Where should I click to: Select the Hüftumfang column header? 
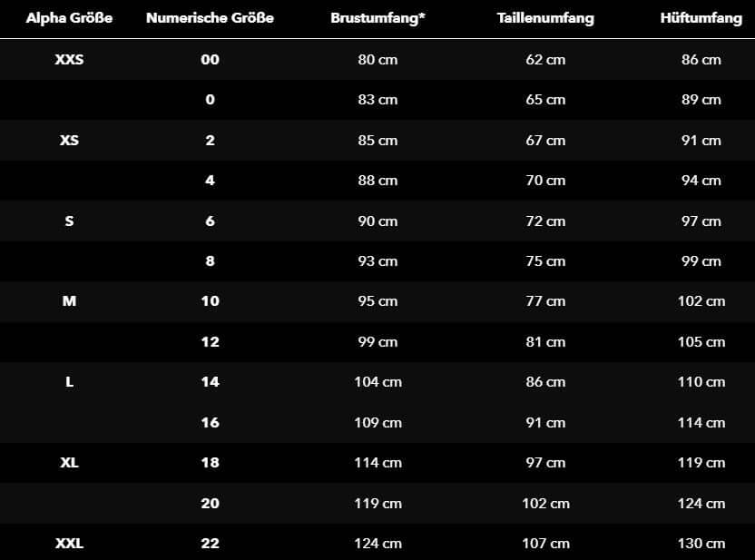pos(701,18)
